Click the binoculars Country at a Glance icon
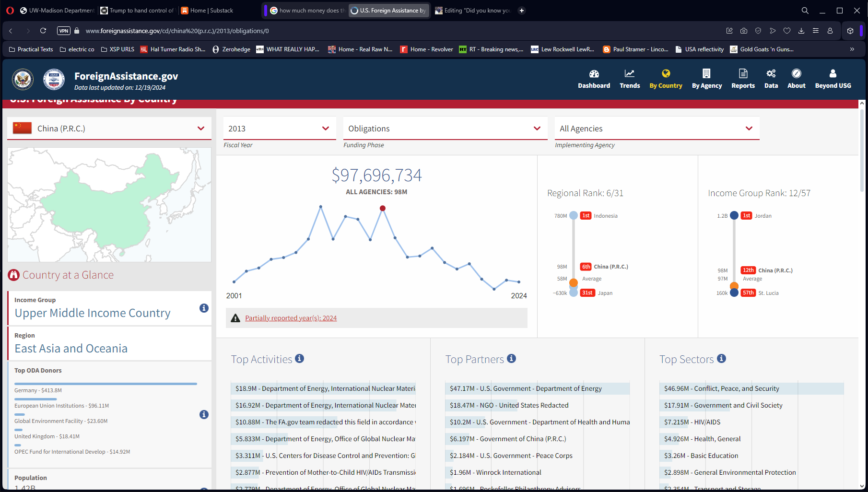This screenshot has width=868, height=492. 13,275
